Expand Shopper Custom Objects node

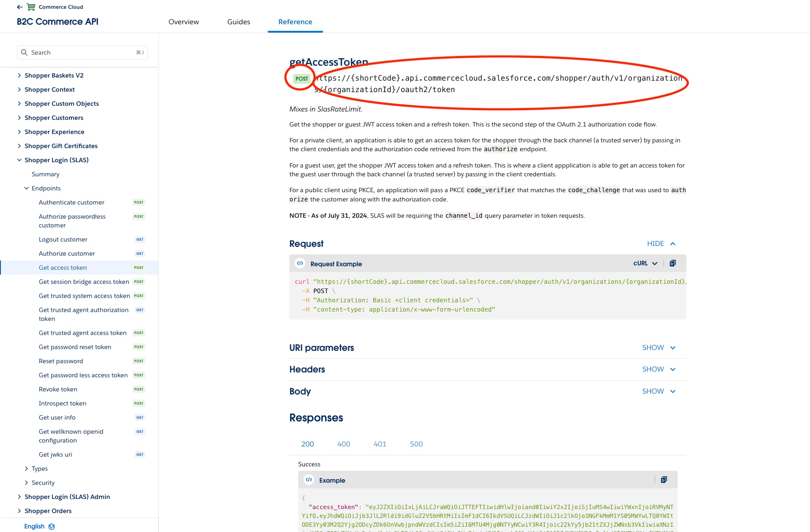pyautogui.click(x=19, y=104)
